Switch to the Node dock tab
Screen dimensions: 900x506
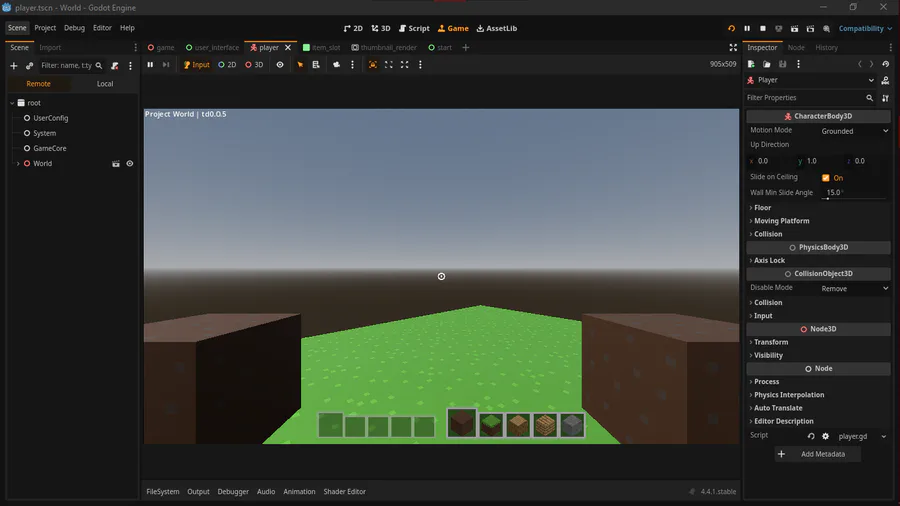(796, 48)
